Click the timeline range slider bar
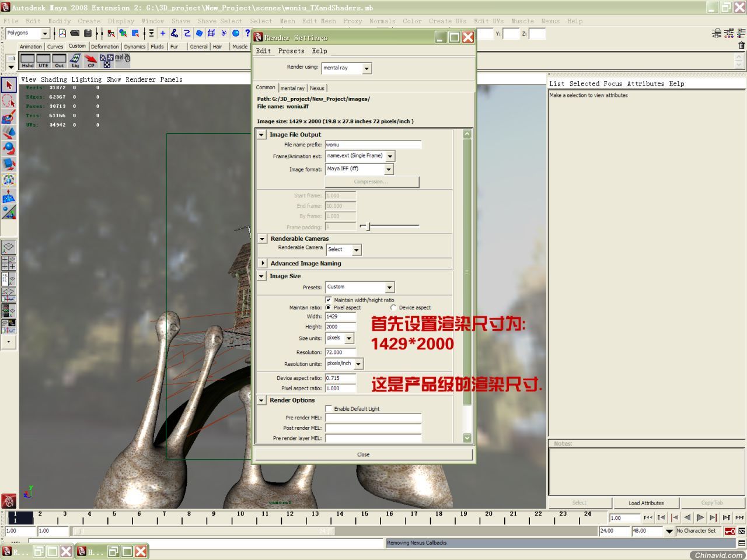The image size is (747, 560). (x=204, y=531)
